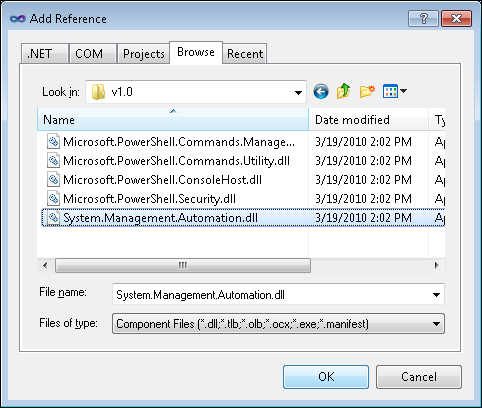
Task: Confirm with the OK button
Action: tap(326, 377)
